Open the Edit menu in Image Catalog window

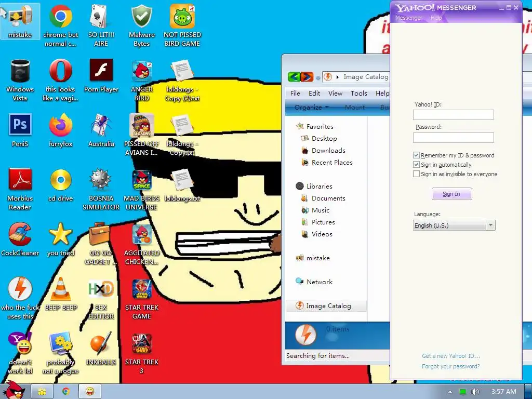314,94
